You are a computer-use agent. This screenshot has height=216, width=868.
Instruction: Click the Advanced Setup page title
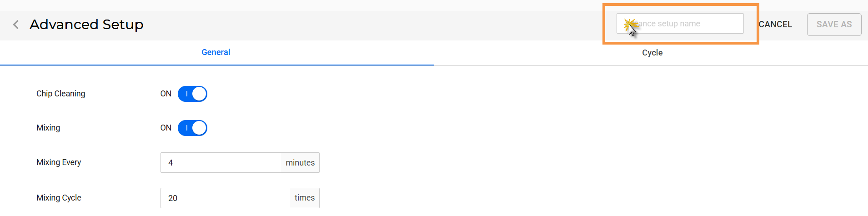(86, 25)
